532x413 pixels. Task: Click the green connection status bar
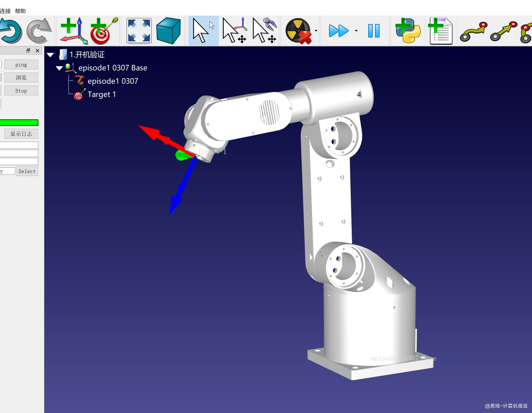[19, 123]
